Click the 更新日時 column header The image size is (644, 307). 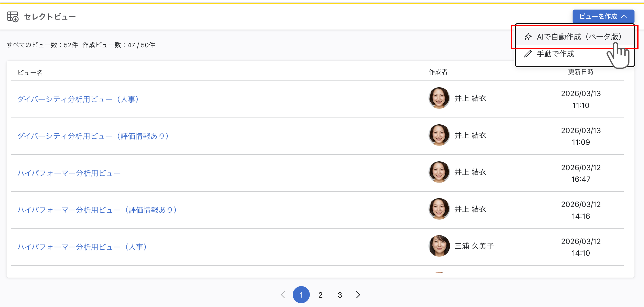(x=581, y=72)
